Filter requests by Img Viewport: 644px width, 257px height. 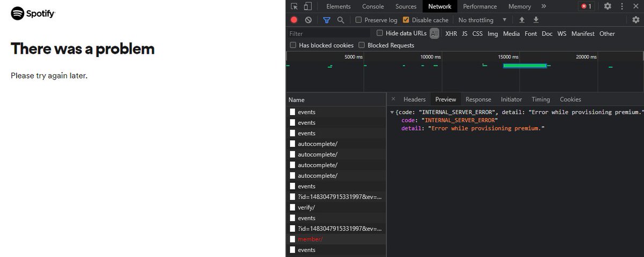click(x=493, y=33)
